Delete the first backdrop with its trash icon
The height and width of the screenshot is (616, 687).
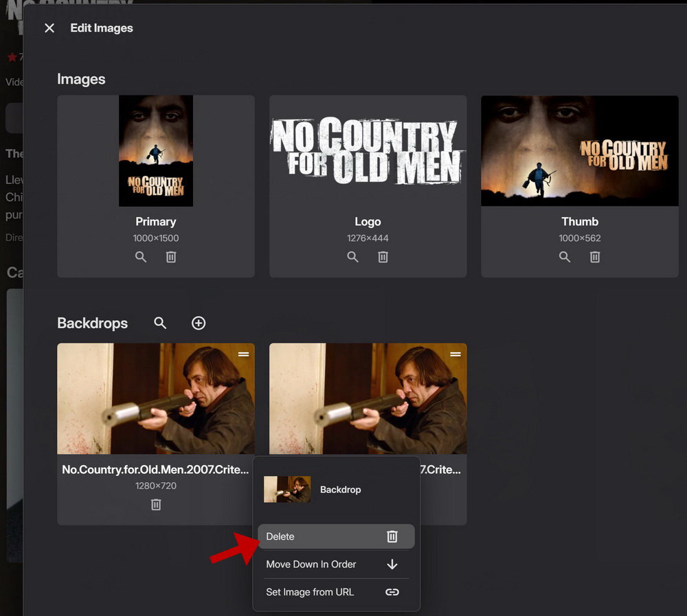(x=156, y=505)
